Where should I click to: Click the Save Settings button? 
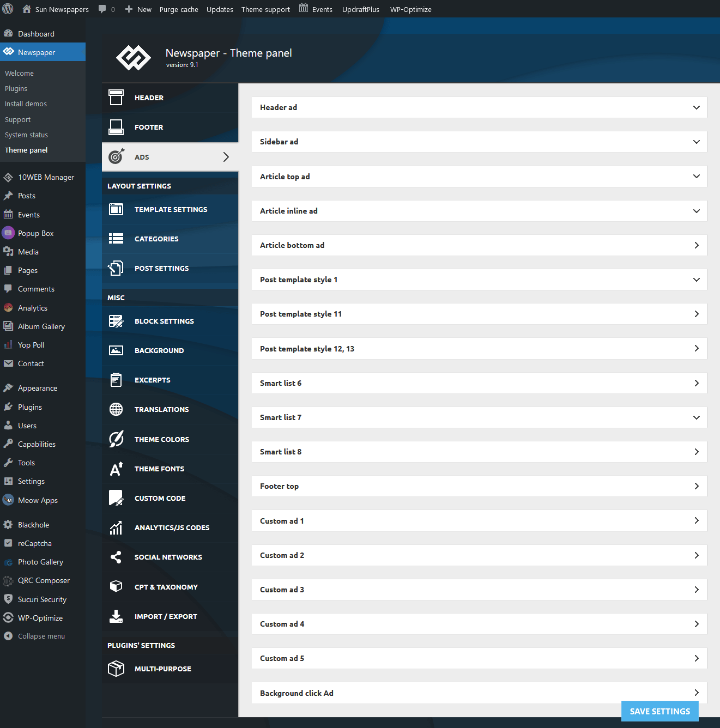(x=660, y=711)
